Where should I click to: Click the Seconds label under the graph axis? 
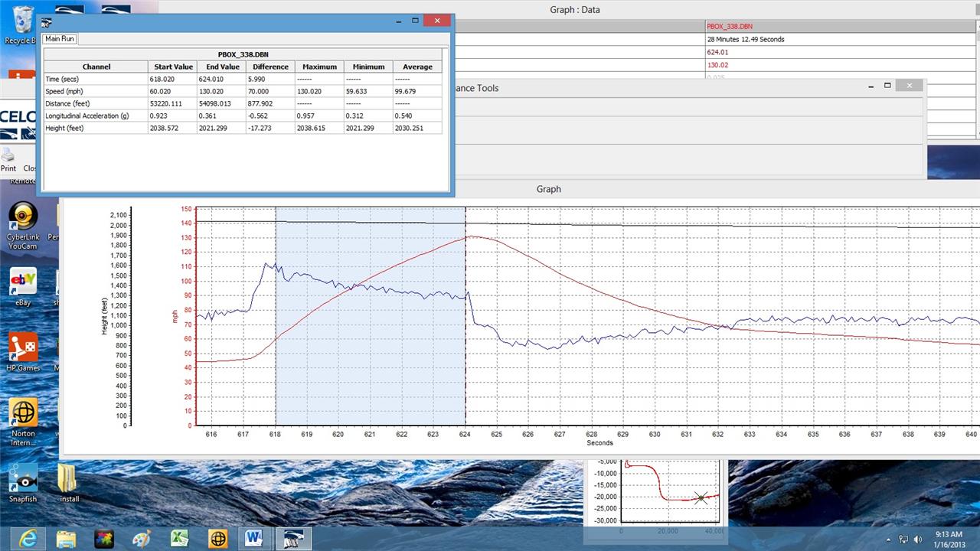coord(599,442)
